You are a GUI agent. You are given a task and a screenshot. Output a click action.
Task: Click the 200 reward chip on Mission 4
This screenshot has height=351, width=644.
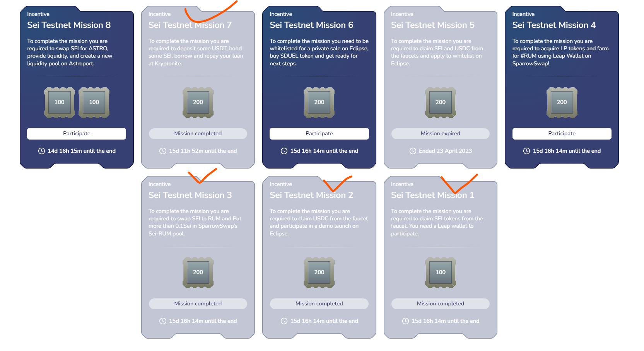coord(562,102)
